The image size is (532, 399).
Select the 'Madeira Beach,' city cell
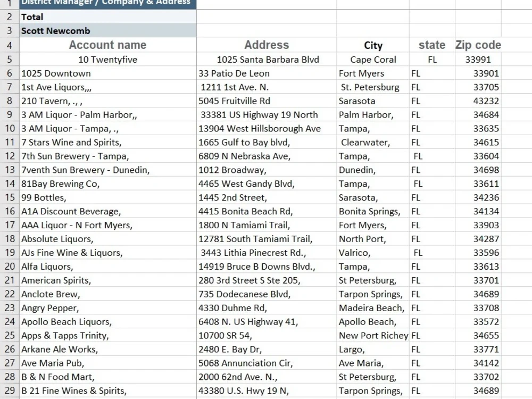click(x=373, y=307)
